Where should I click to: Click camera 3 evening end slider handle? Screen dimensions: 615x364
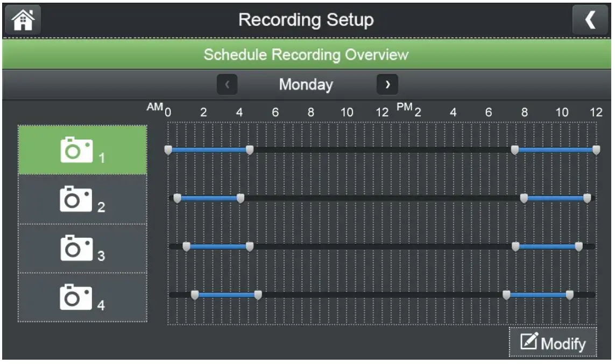point(579,247)
